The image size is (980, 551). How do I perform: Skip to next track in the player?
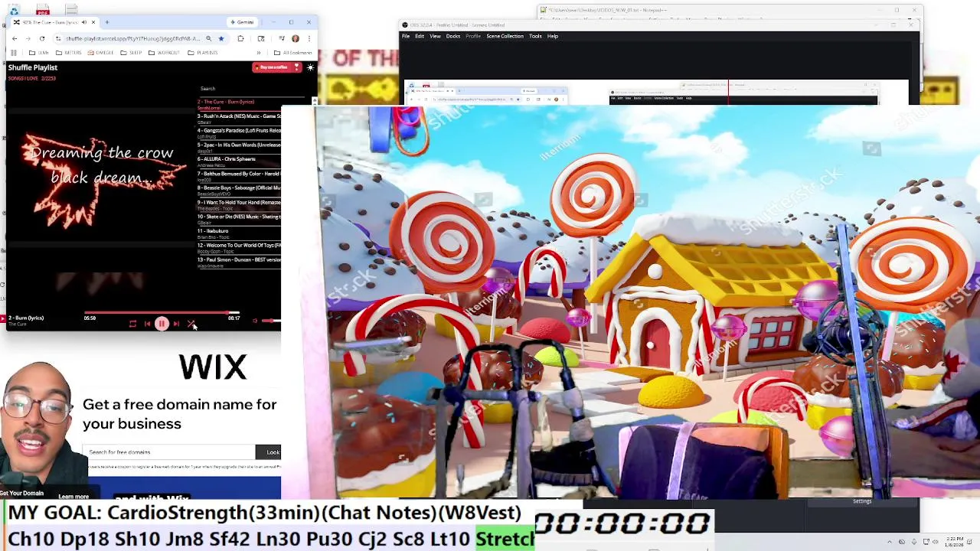pos(176,324)
